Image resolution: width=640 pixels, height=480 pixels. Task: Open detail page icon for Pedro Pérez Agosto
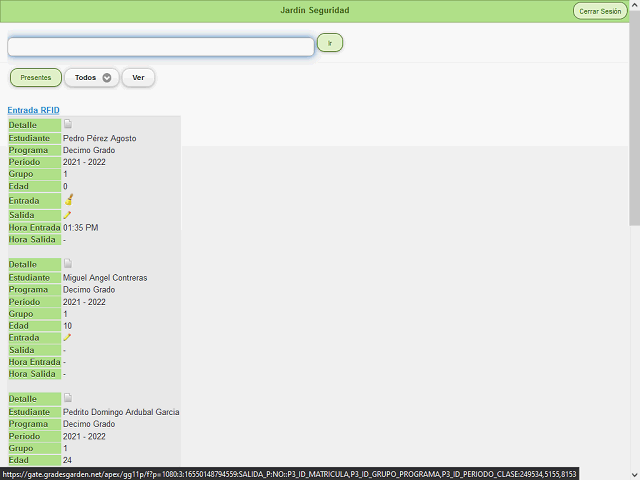tap(68, 125)
